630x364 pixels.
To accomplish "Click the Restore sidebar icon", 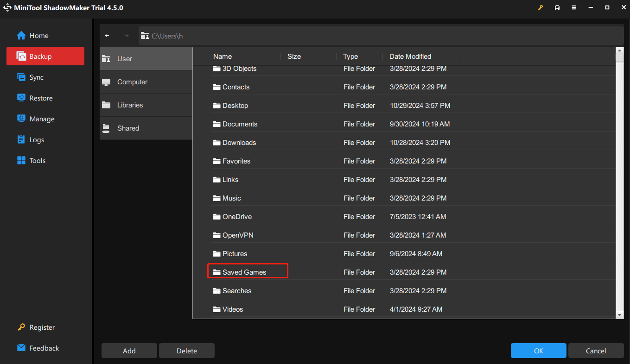I will pos(21,98).
